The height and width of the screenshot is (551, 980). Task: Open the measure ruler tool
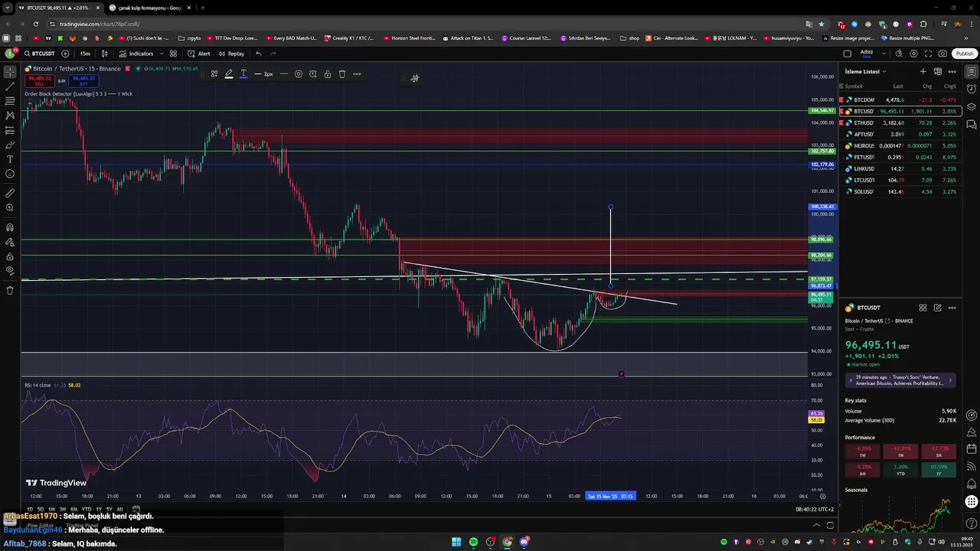point(10,193)
